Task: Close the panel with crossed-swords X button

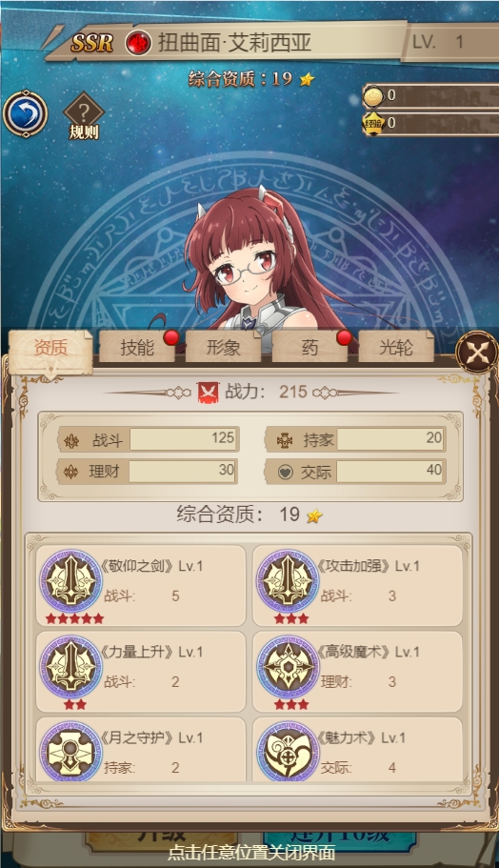Action: click(x=477, y=353)
